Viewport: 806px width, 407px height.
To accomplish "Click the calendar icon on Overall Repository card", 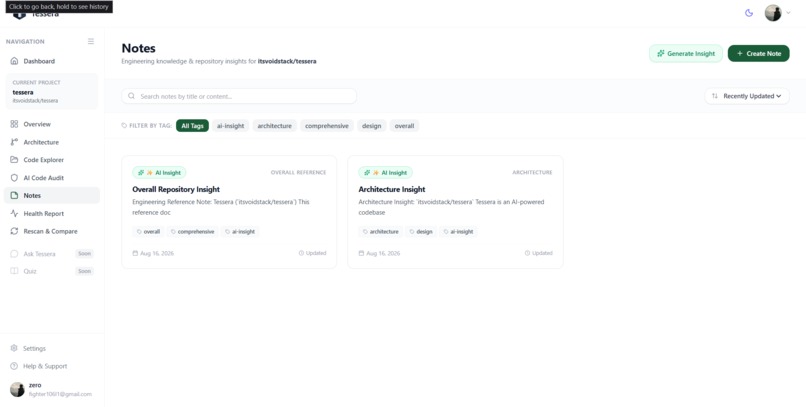I will tap(135, 253).
